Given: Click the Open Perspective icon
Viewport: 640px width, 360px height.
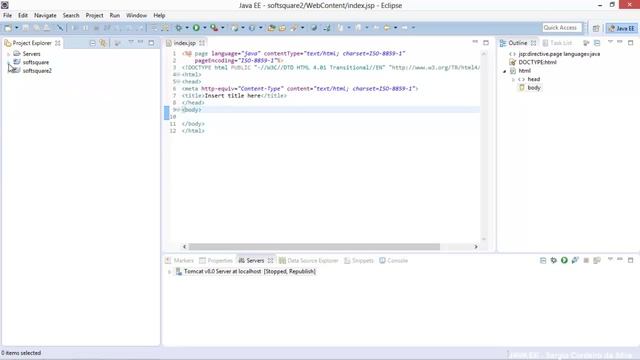Looking at the screenshot, I should (x=596, y=28).
